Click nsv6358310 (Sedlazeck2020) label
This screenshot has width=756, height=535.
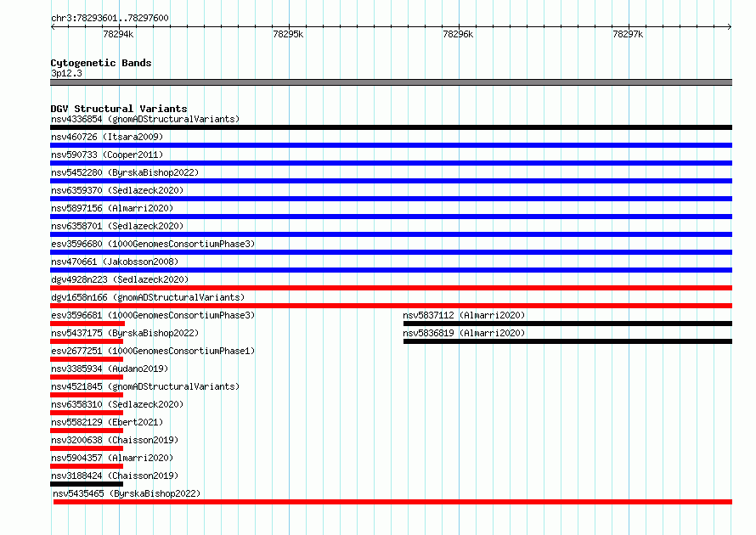(x=117, y=404)
